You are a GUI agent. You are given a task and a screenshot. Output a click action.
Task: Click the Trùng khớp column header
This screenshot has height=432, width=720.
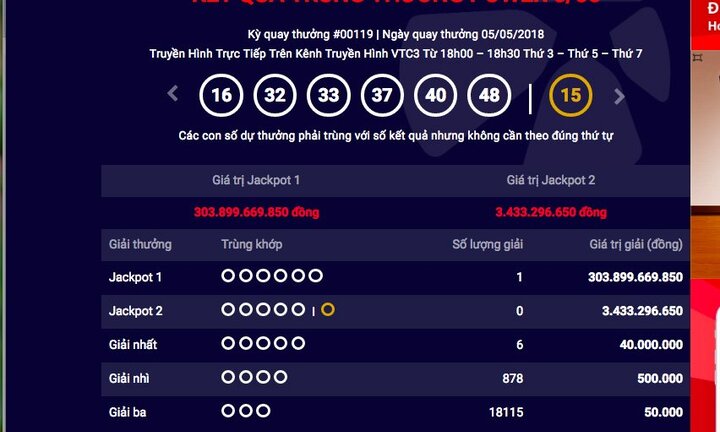pos(252,244)
